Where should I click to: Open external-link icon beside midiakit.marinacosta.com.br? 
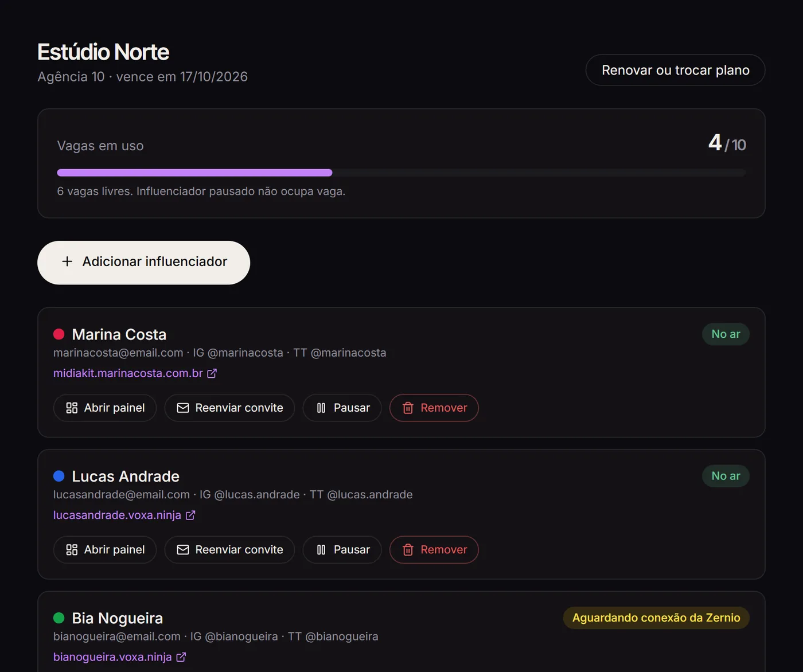(x=212, y=373)
